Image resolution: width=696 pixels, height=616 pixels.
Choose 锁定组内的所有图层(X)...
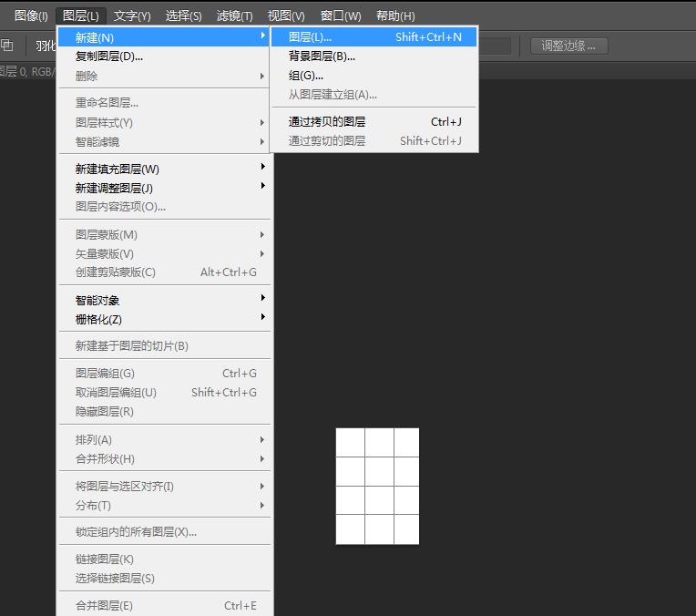pyautogui.click(x=164, y=531)
